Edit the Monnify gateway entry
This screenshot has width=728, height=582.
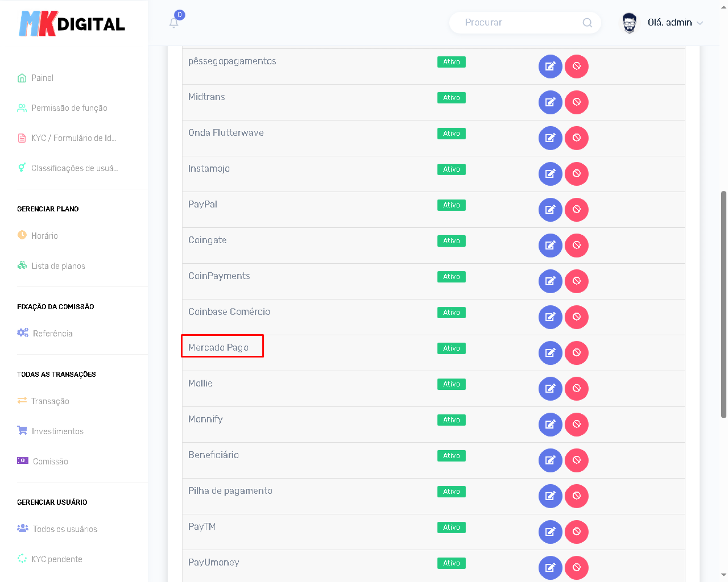pyautogui.click(x=550, y=424)
